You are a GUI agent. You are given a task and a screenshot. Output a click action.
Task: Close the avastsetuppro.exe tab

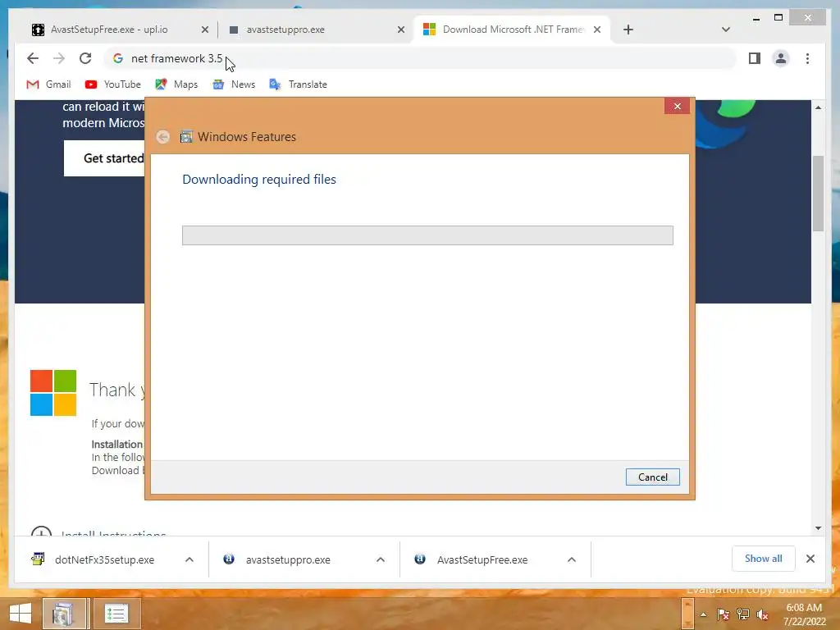(x=400, y=30)
